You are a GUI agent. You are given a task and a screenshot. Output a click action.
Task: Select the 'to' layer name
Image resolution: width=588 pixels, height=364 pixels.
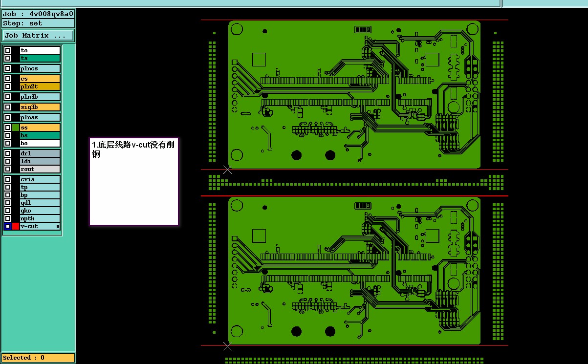(x=40, y=50)
